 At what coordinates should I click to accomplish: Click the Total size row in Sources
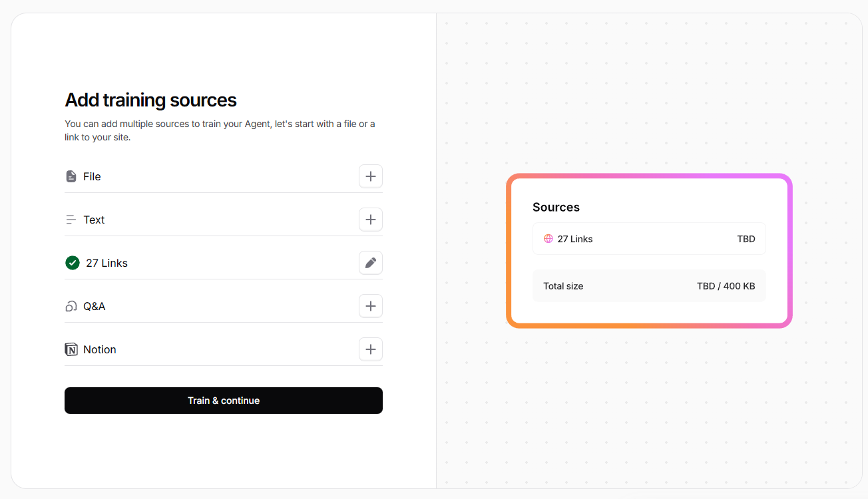click(x=648, y=286)
